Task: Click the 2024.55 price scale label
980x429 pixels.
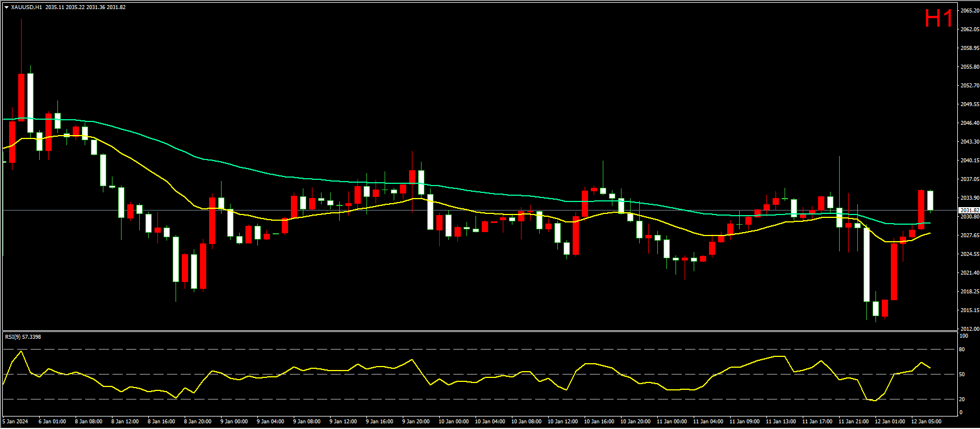Action: [x=970, y=254]
